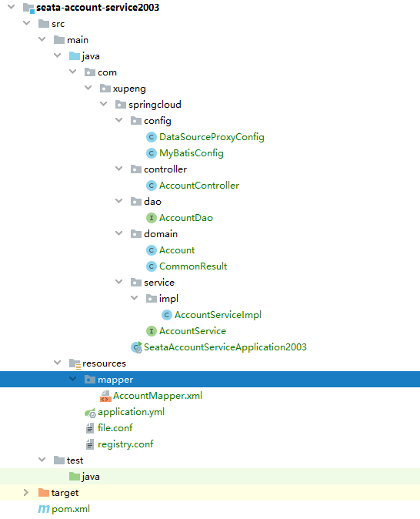Collapse the dao package

coord(119,201)
